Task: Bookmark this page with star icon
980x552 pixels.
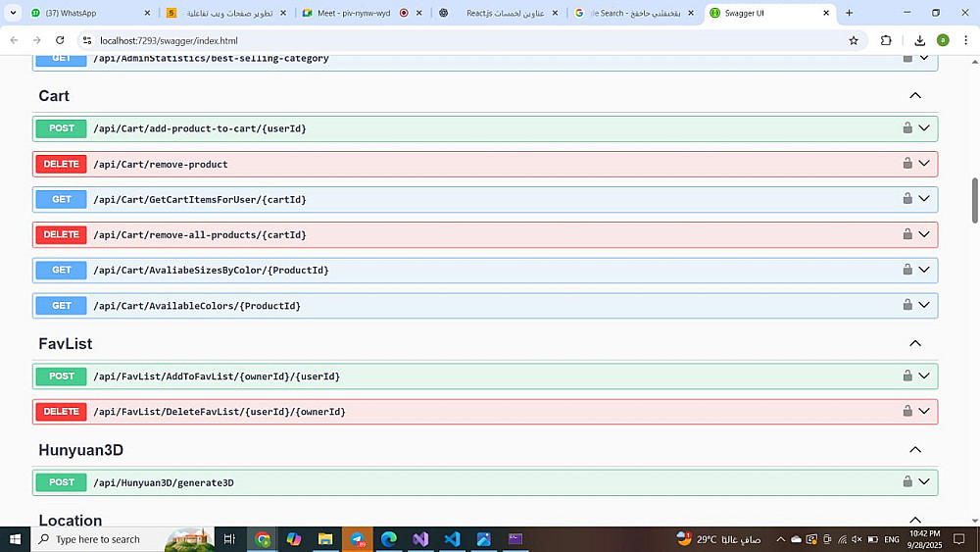Action: pos(854,40)
